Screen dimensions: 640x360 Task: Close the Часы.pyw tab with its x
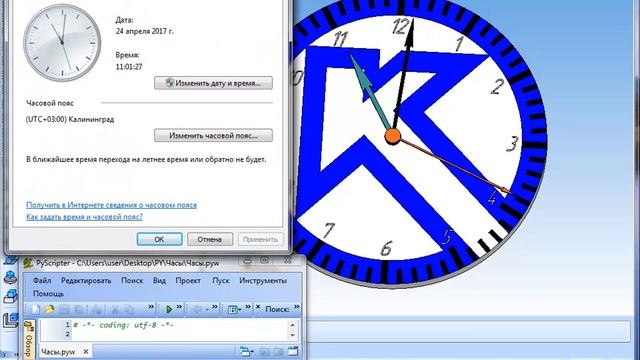click(86, 351)
